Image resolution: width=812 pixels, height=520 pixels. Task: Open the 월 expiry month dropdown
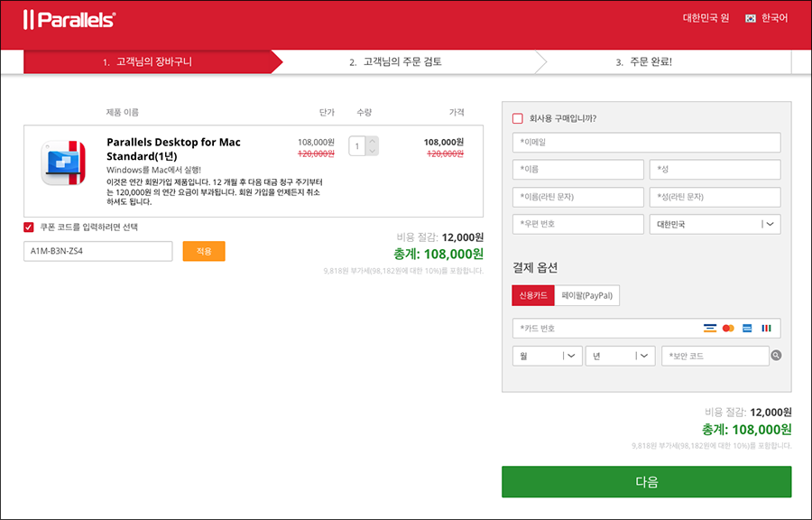548,356
